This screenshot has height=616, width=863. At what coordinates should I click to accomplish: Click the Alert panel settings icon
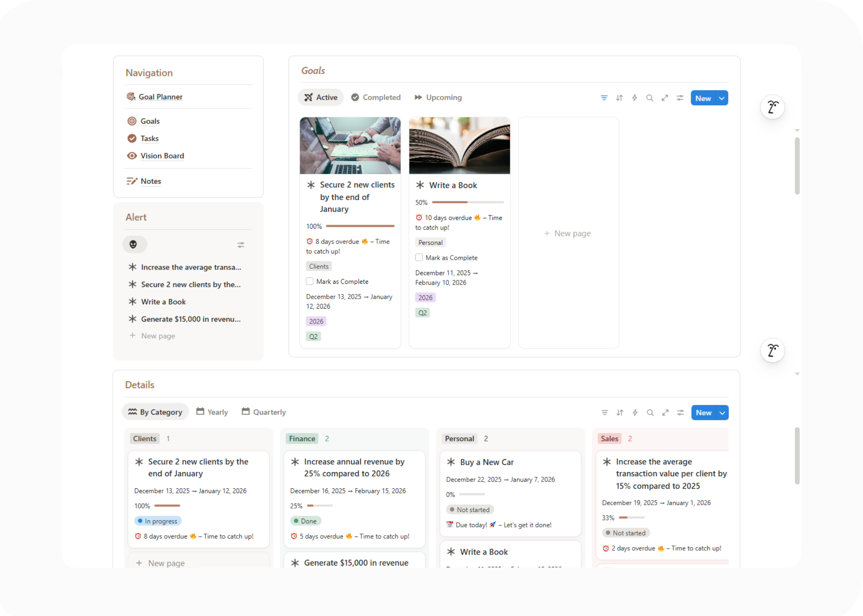pyautogui.click(x=241, y=245)
